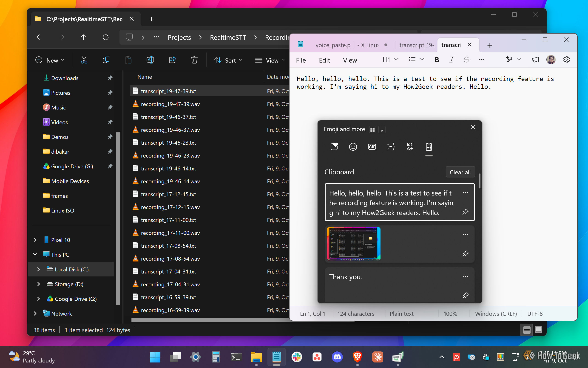588x368 pixels.
Task: Select the screenshot thumbnail in clipboard history
Action: coord(353,244)
